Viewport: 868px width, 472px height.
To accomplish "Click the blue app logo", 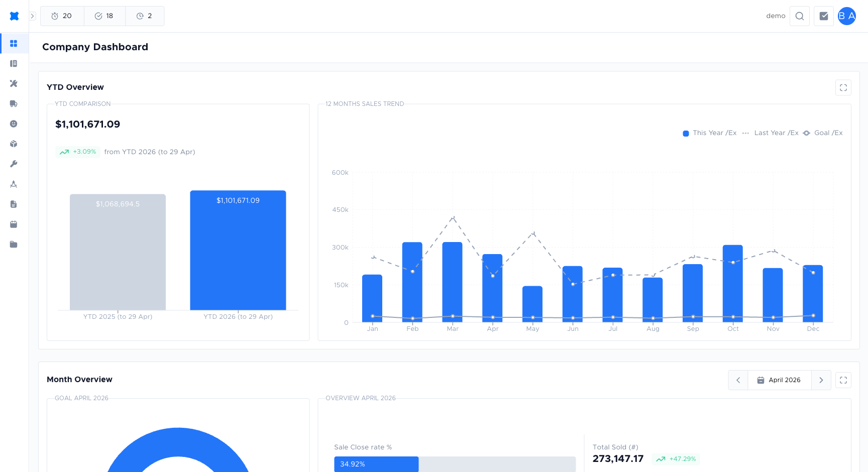I will point(14,16).
